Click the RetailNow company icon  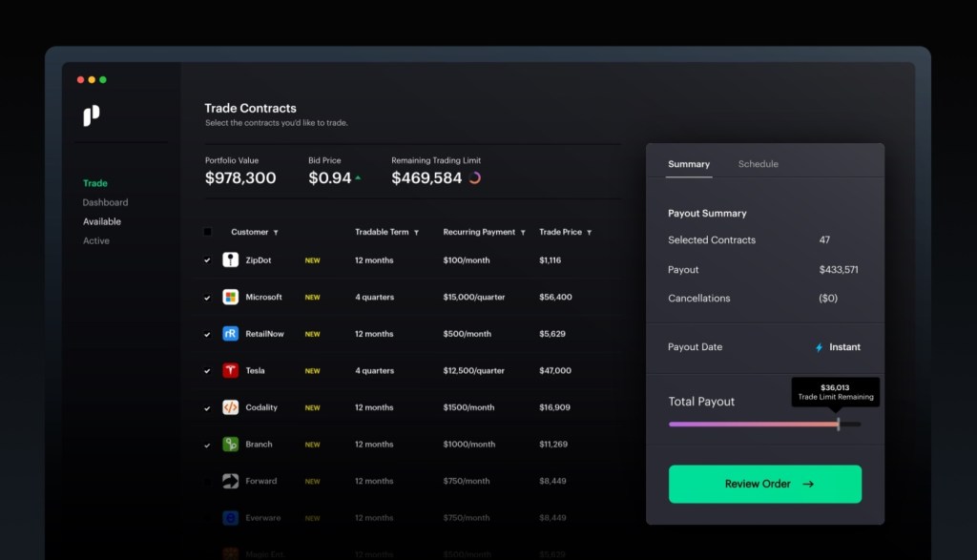(231, 333)
